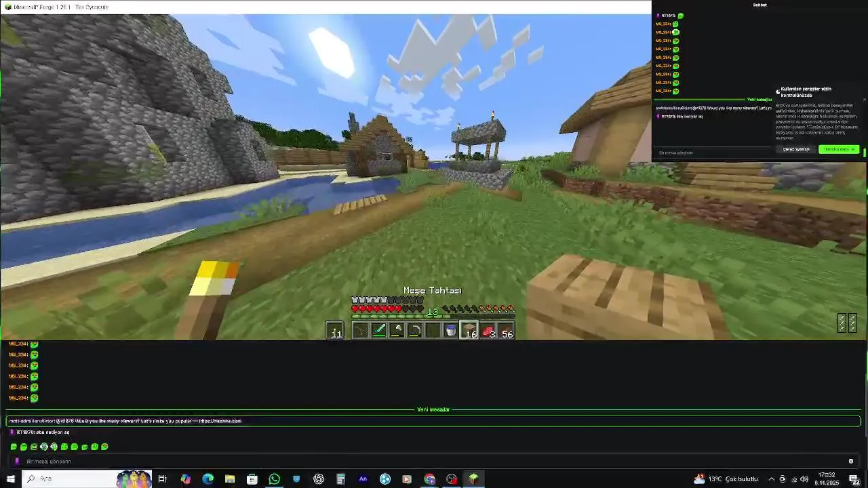868x488 pixels.
Task: Show hidden system tray icons
Action: (771, 479)
